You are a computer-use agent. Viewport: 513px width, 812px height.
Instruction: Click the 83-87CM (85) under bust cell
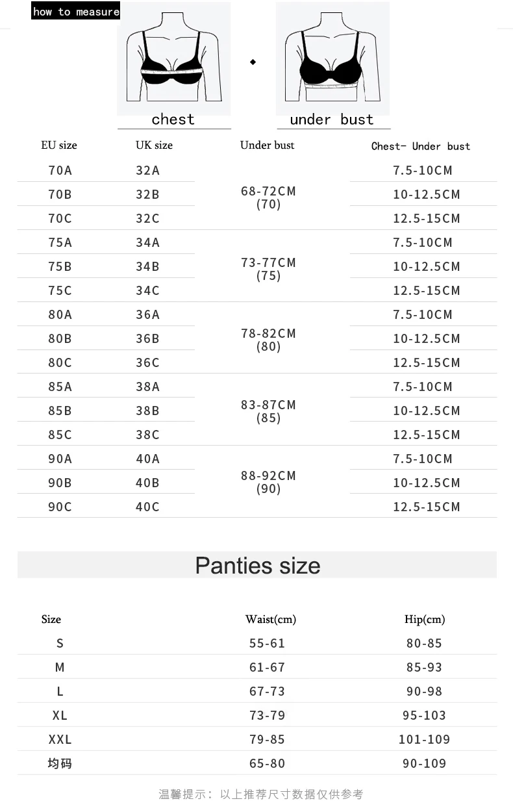pyautogui.click(x=268, y=411)
